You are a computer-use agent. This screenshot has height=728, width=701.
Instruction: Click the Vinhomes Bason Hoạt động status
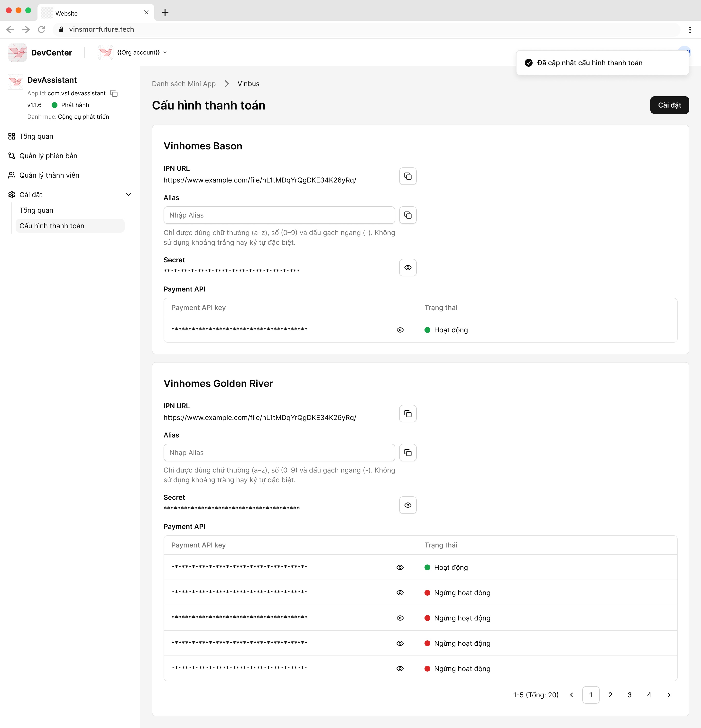[x=446, y=330]
